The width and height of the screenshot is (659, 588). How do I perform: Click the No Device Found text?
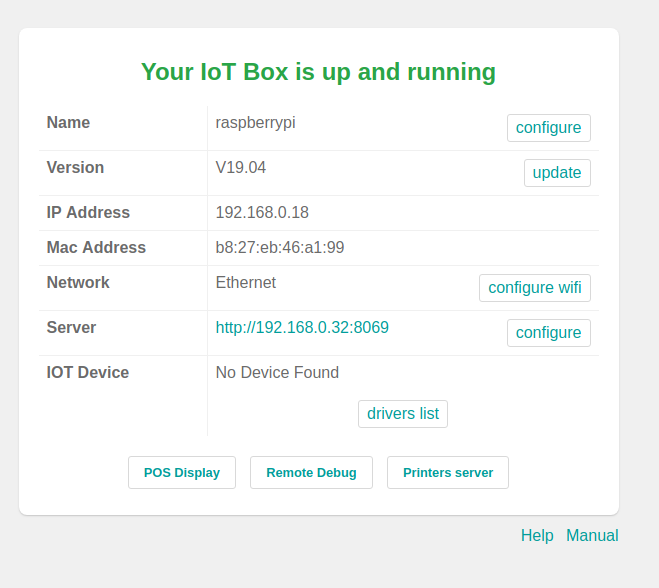tap(277, 372)
